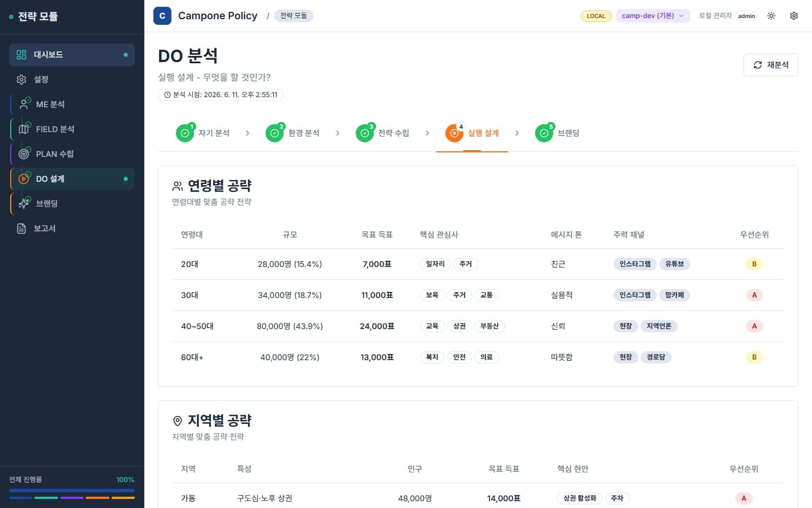812x508 pixels.
Task: Switch to the 전략 수립 step tab
Action: 383,133
